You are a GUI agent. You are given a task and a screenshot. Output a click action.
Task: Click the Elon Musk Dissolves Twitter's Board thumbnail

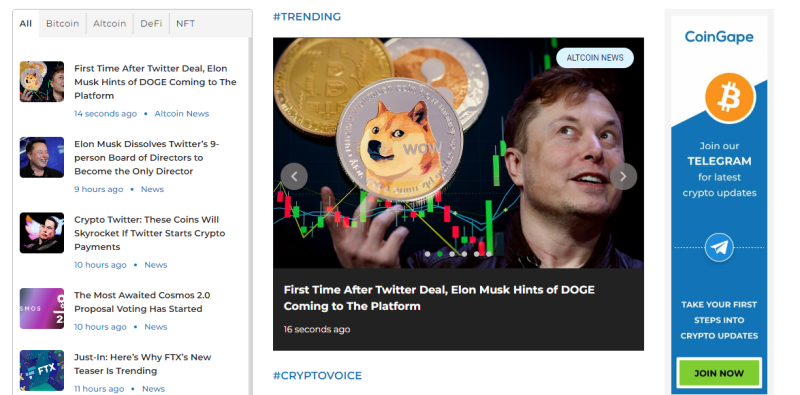[42, 157]
